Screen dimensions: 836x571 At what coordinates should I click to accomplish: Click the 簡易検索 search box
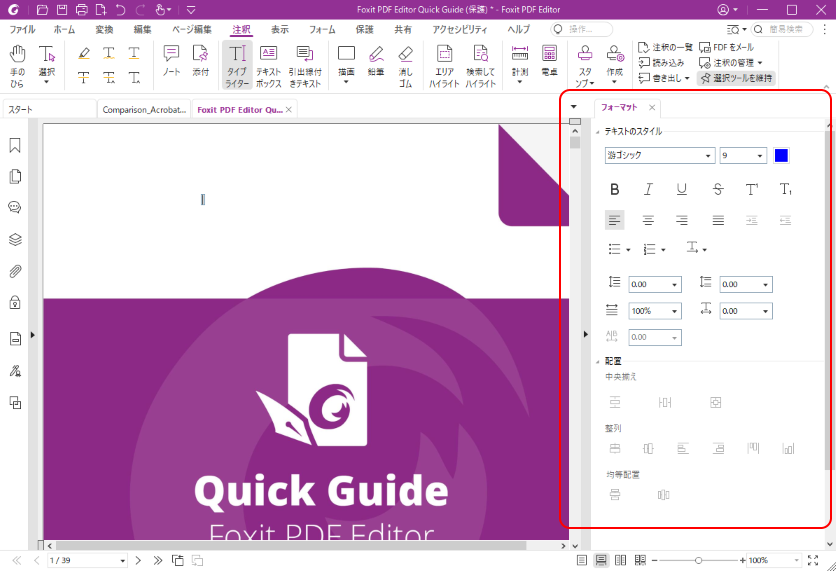click(782, 29)
